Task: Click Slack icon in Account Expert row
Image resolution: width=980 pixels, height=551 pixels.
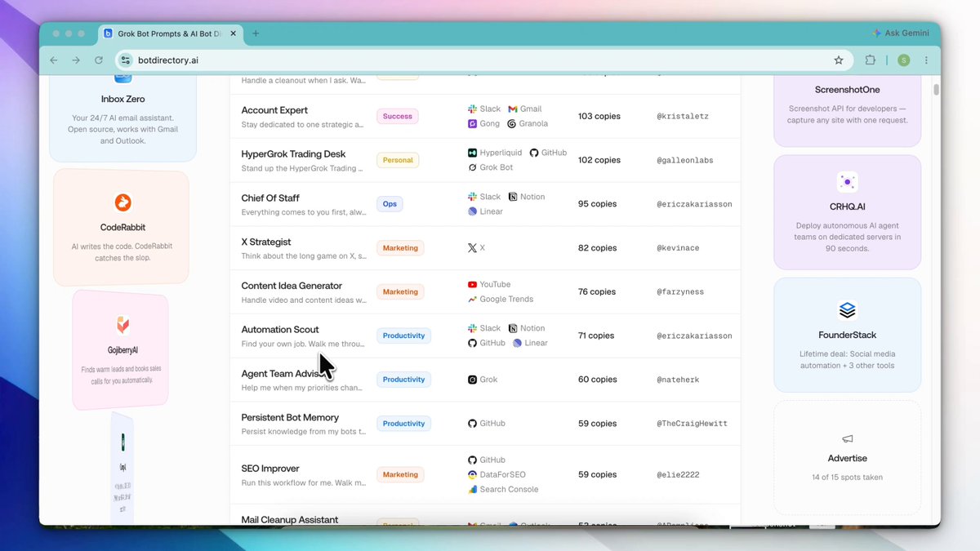Action: 472,109
